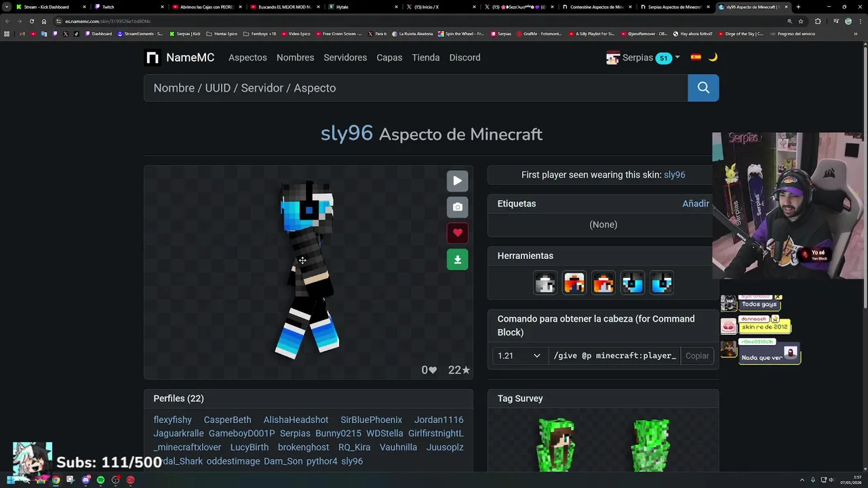Click the fifth skin tool icon

coord(661,283)
